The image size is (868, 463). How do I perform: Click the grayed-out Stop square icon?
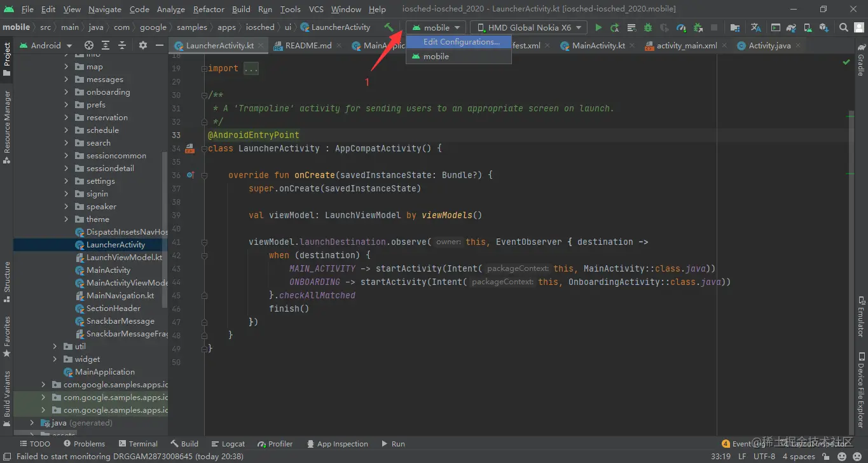714,27
